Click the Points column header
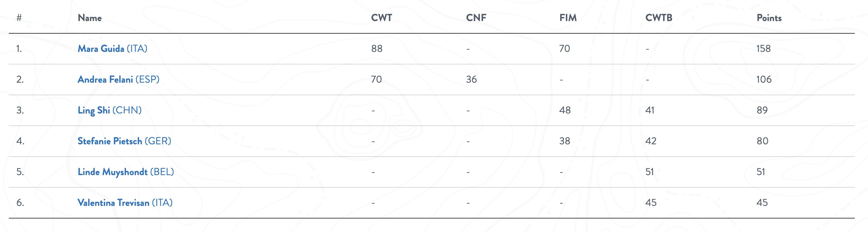868x232 pixels. [x=769, y=18]
